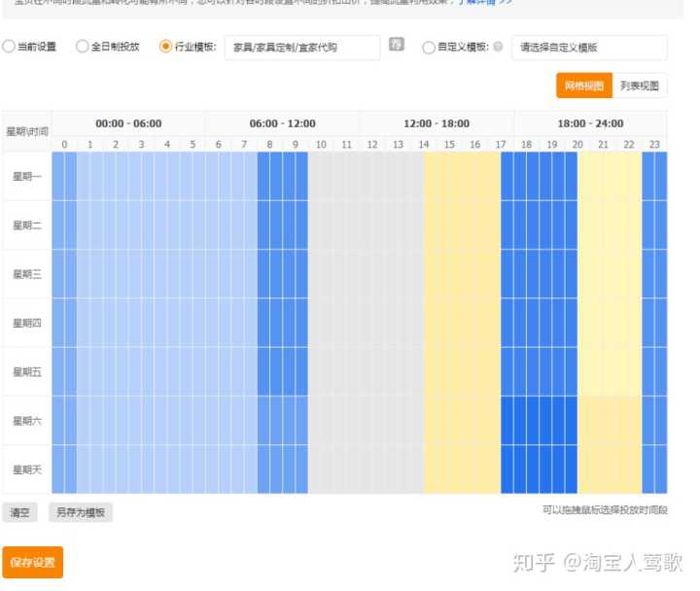Select the 行业模板 radio button
The image size is (700, 591).
click(x=165, y=47)
